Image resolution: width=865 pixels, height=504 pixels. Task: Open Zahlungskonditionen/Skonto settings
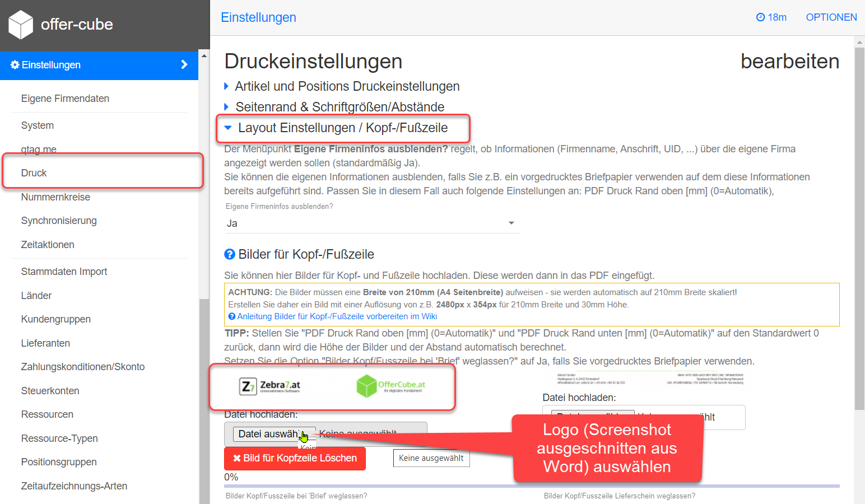click(83, 367)
